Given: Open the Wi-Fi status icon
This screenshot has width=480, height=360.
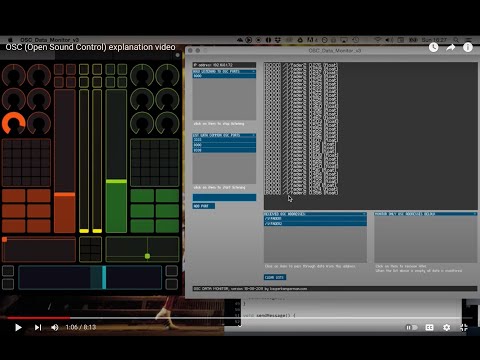Looking at the screenshot, I should (378, 40).
